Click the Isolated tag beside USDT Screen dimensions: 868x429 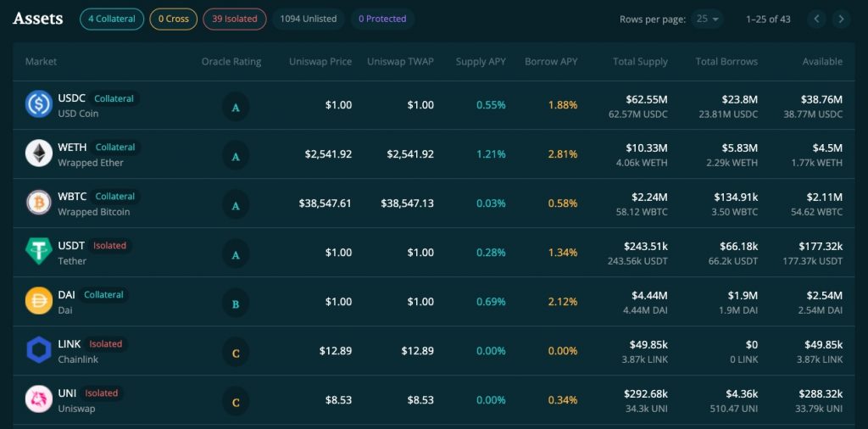click(x=109, y=245)
